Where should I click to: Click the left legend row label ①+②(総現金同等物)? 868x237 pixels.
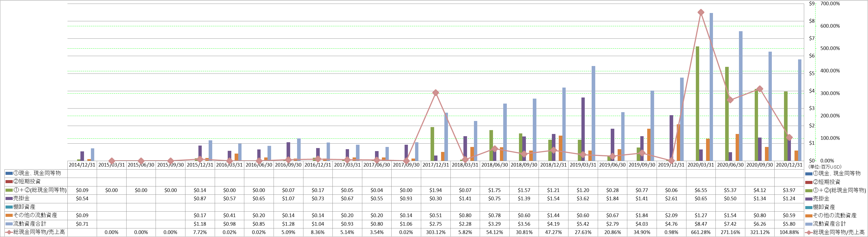(x=40, y=190)
